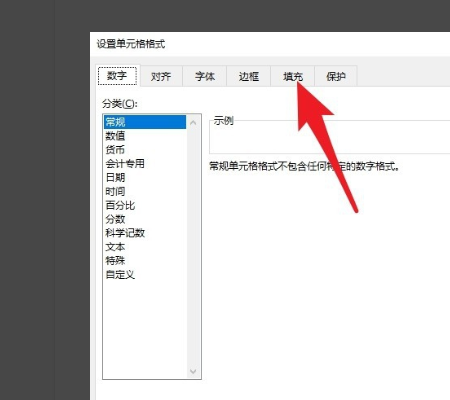Open the 对齐 tab
450x400 pixels.
pos(161,77)
